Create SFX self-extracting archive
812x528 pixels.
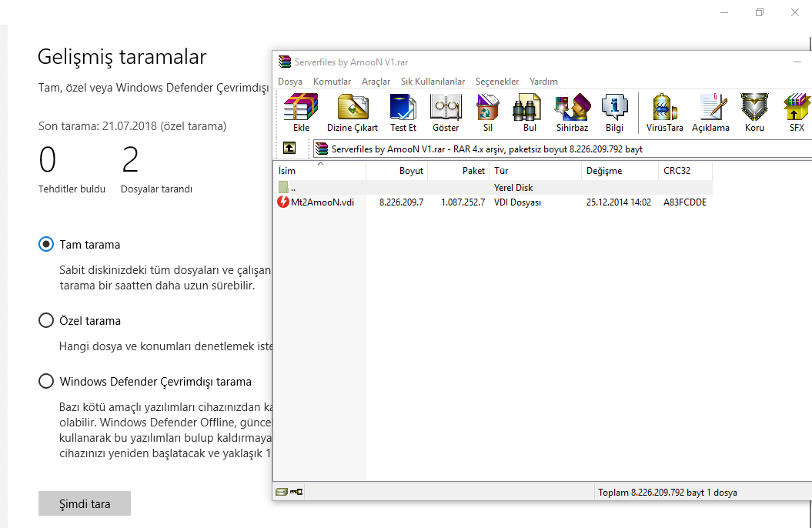pos(797,112)
